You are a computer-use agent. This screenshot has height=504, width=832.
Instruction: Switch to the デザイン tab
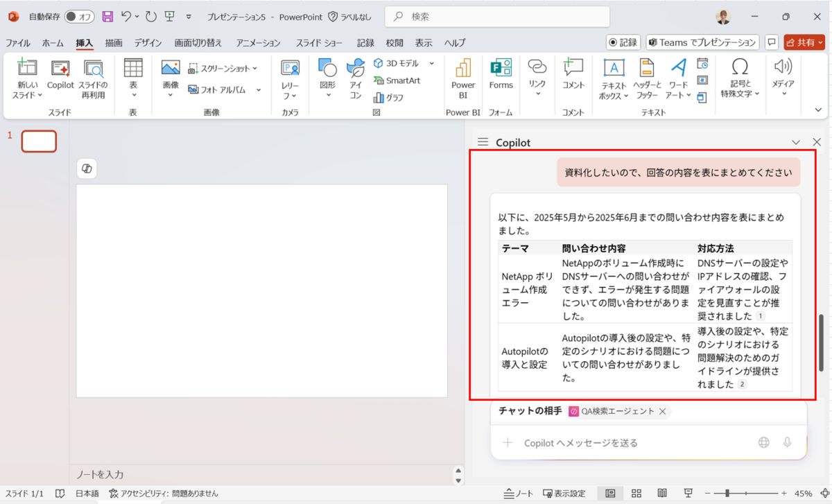[x=148, y=43]
